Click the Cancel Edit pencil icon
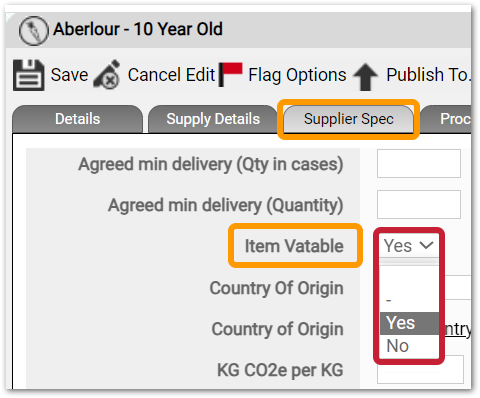Viewport: 480px width, 398px height. pyautogui.click(x=107, y=74)
